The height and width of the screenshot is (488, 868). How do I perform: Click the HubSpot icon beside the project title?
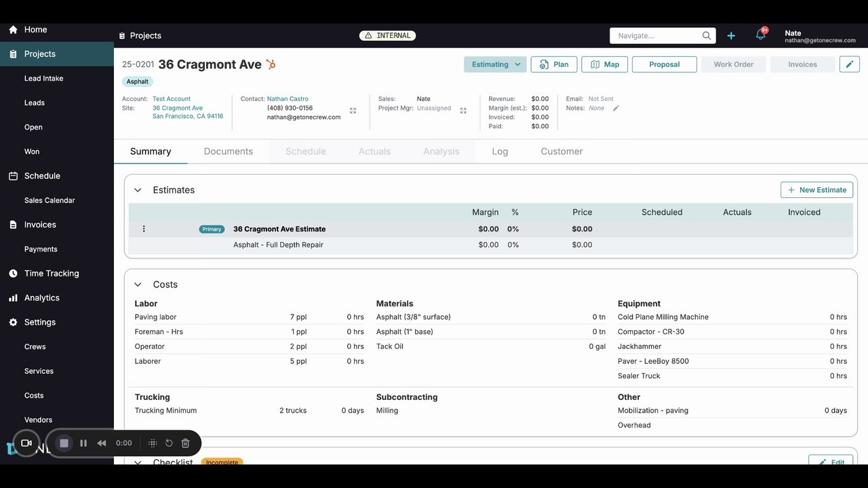271,64
